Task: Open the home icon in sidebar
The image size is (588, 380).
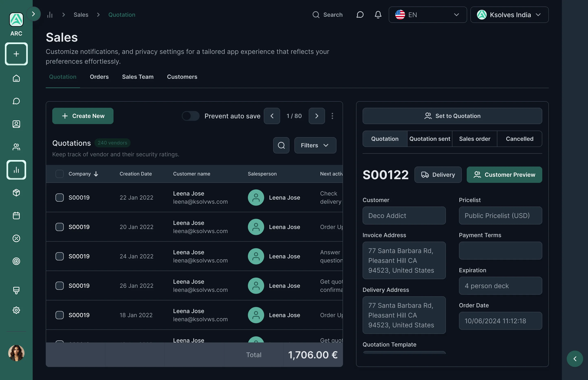Action: point(16,78)
